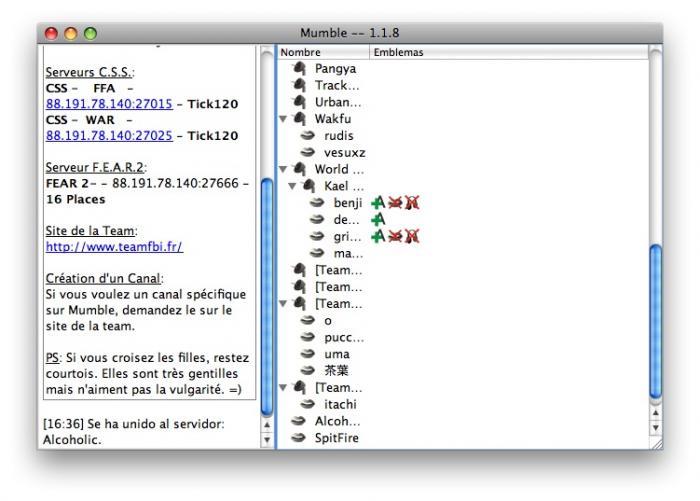Collapse the Team channel containing pucc...
This screenshot has height=501, width=700.
tap(283, 304)
